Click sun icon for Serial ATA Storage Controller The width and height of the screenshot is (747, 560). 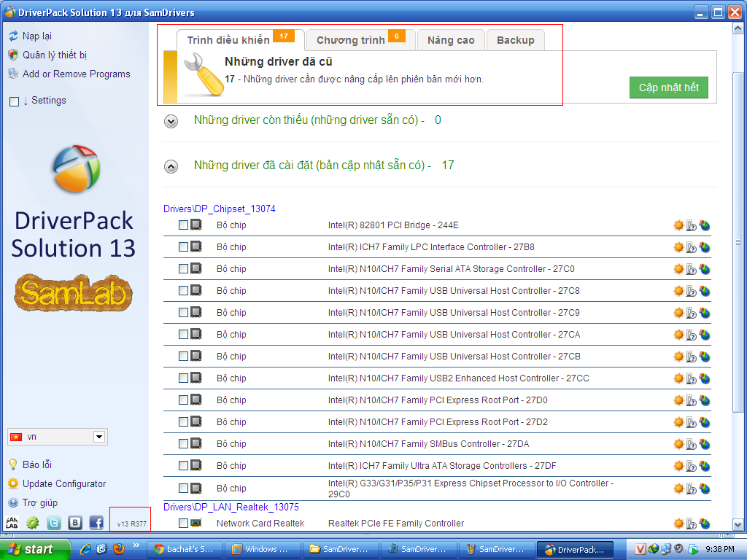click(679, 269)
